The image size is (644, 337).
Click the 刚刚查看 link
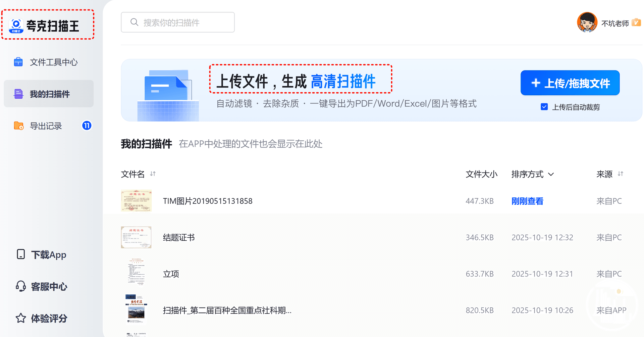point(527,201)
